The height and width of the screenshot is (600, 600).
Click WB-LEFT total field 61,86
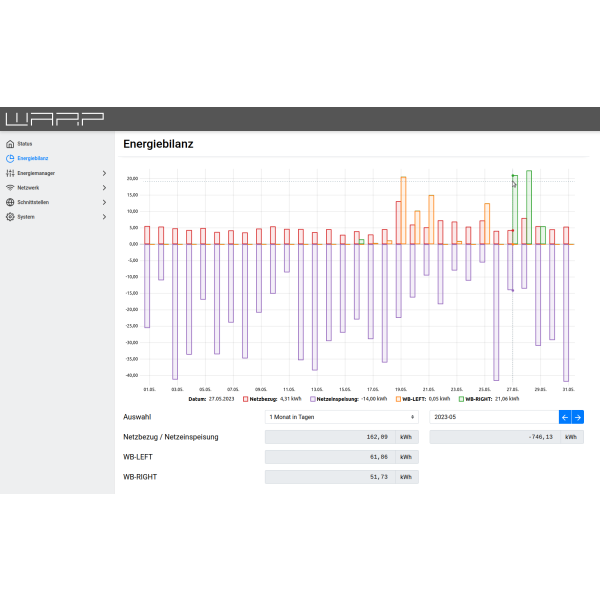coord(330,457)
